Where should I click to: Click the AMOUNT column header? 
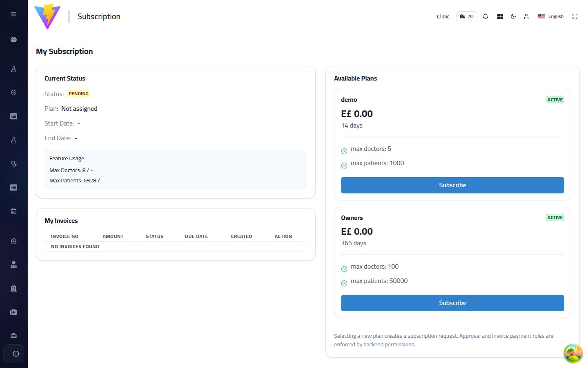(113, 236)
